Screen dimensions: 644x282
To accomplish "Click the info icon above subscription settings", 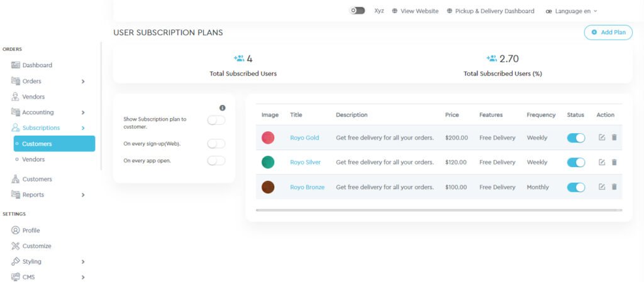I will click(222, 108).
